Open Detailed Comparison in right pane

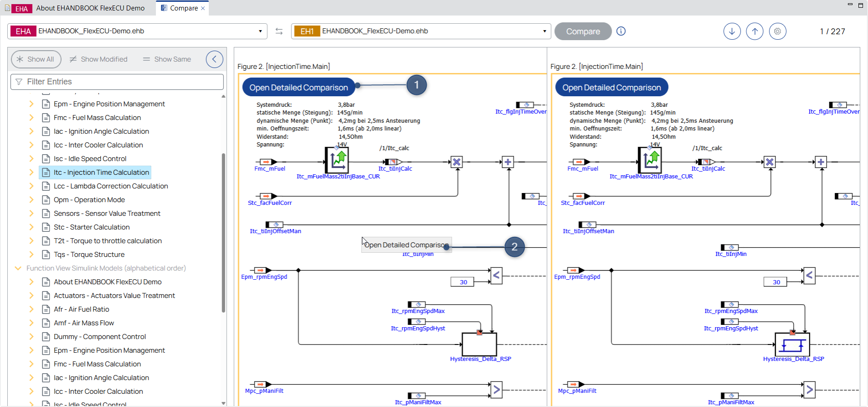(x=611, y=87)
